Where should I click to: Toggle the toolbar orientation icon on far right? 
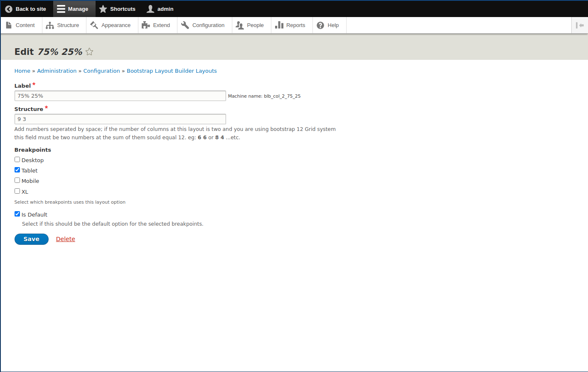(580, 25)
